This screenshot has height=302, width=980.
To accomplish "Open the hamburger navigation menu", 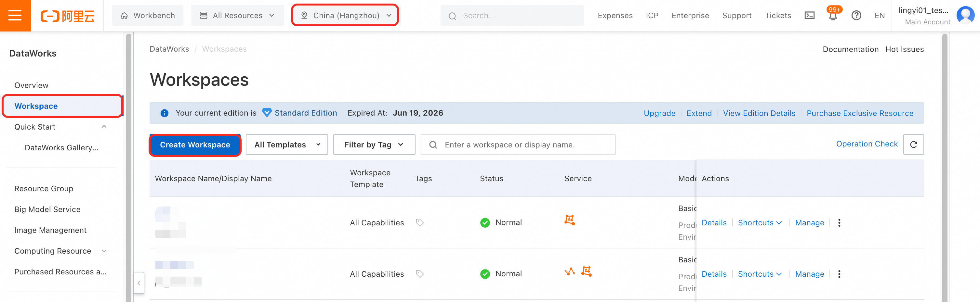I will coord(15,16).
